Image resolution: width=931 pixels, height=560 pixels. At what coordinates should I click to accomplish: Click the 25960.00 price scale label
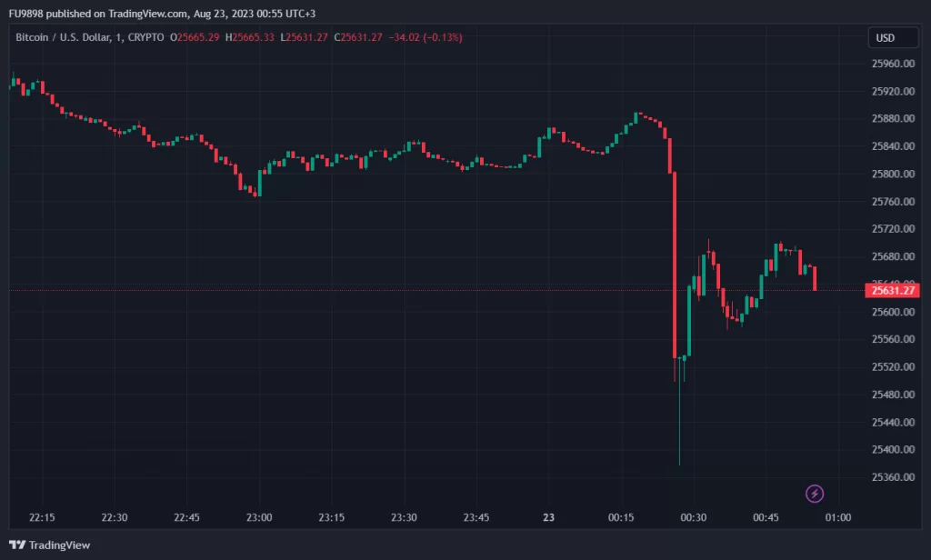pyautogui.click(x=893, y=64)
